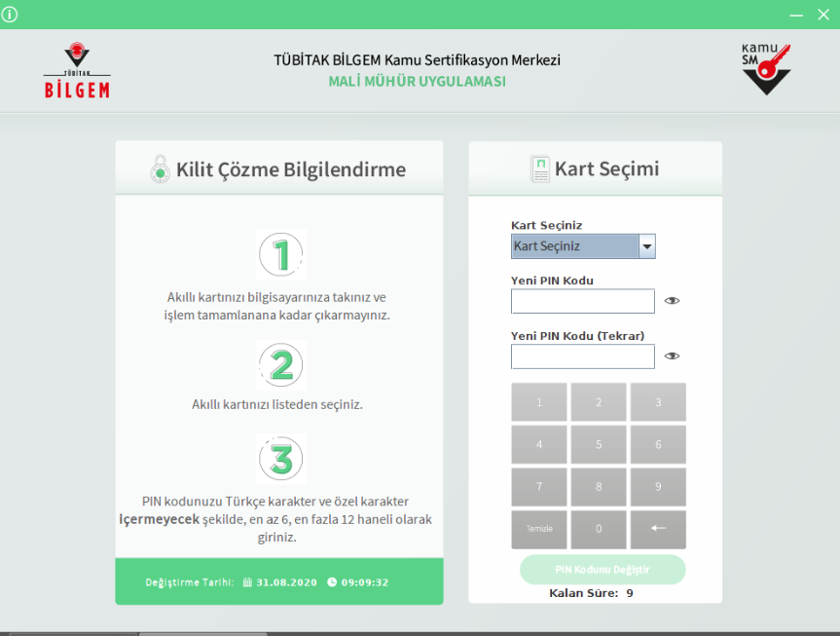Image resolution: width=840 pixels, height=636 pixels.
Task: Tap keypad digit 1
Action: pyautogui.click(x=539, y=402)
